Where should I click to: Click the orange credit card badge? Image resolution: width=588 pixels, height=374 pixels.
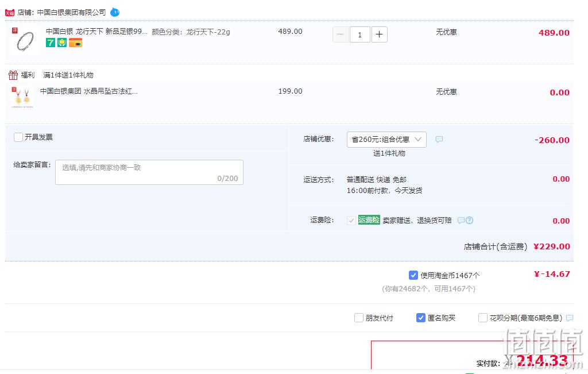75,43
